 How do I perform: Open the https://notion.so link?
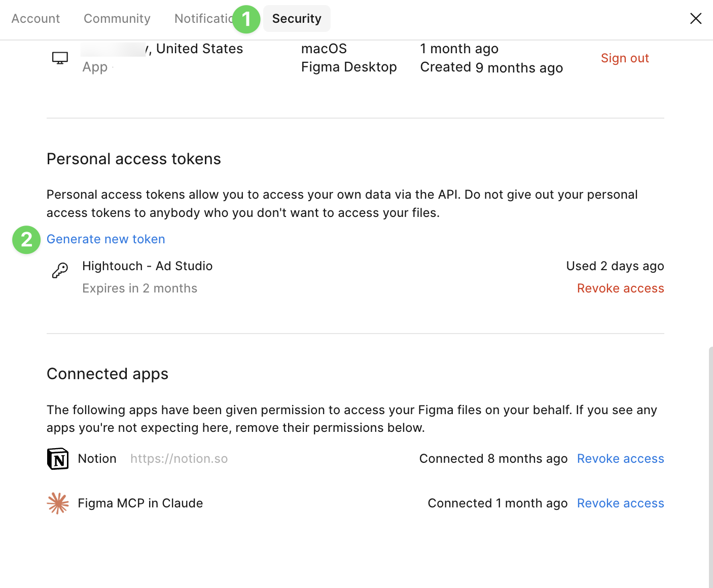point(179,459)
